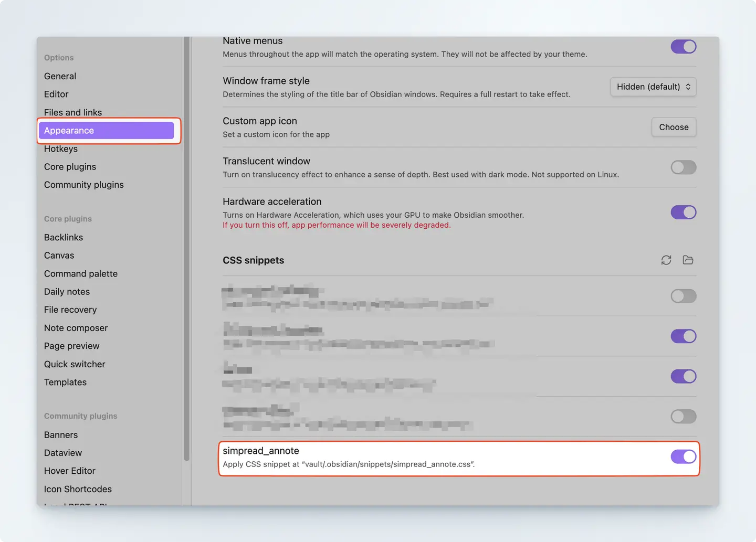The width and height of the screenshot is (756, 542).
Task: Open the Editor settings section
Action: tap(56, 94)
